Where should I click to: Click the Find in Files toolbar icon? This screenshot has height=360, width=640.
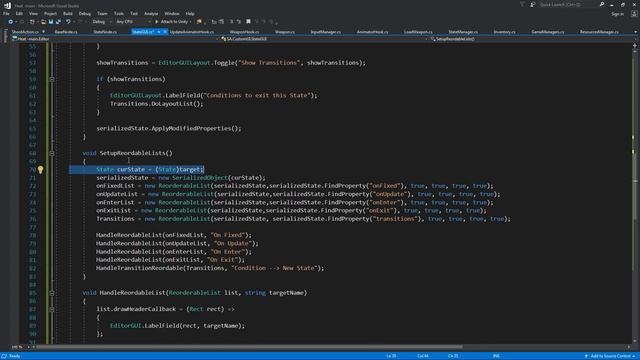199,22
